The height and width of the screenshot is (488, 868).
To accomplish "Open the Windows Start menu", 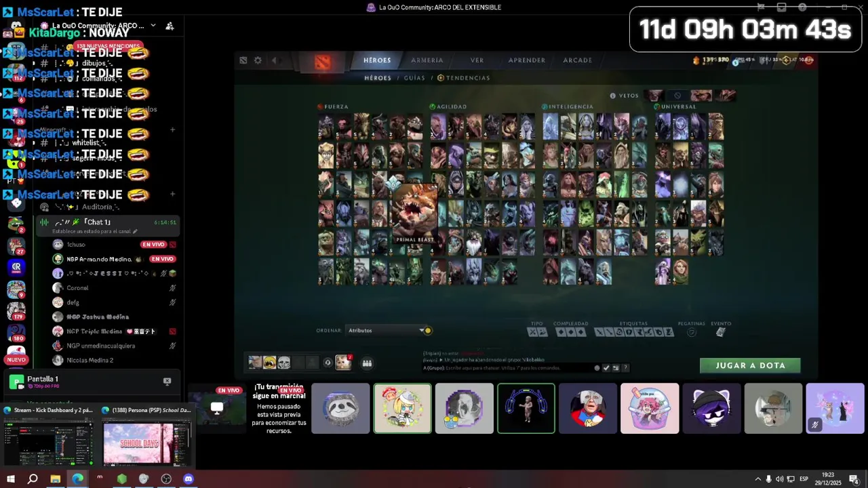I will pyautogui.click(x=11, y=479).
